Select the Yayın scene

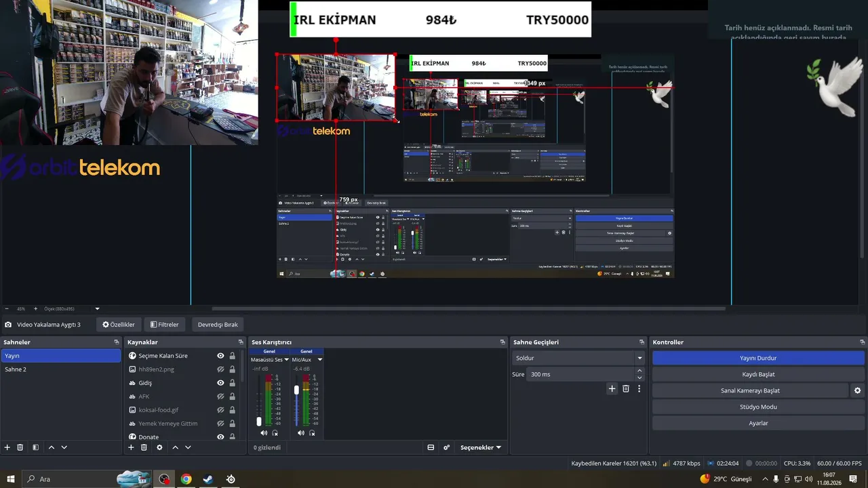(60, 356)
